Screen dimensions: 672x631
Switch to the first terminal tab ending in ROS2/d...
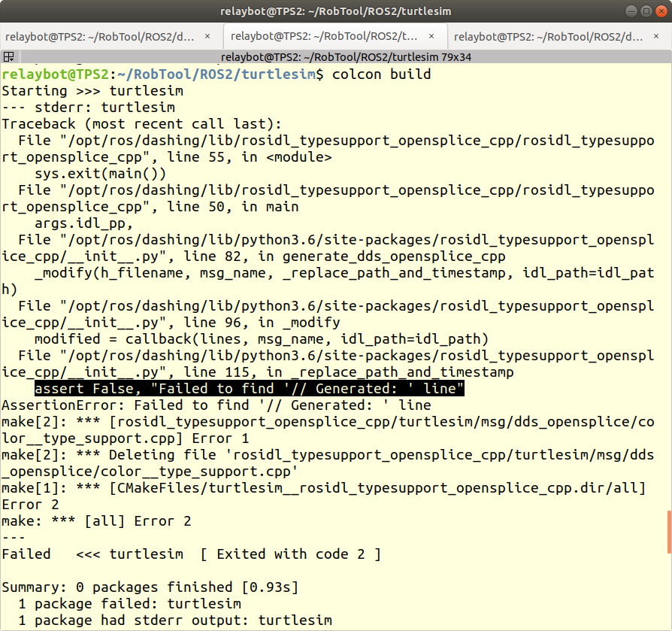click(x=100, y=37)
